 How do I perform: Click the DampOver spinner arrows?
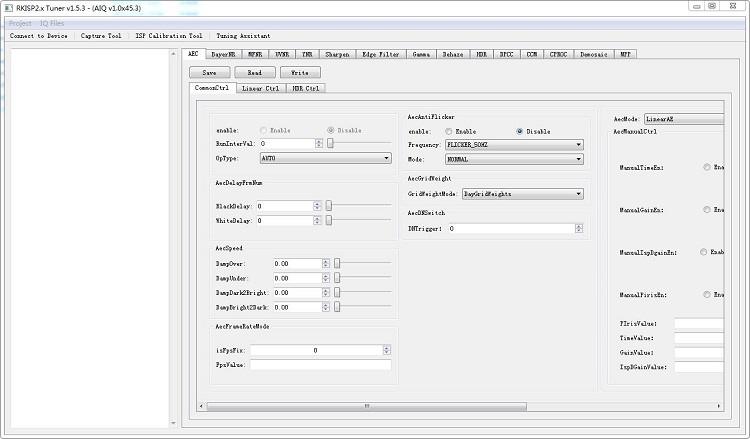point(326,263)
